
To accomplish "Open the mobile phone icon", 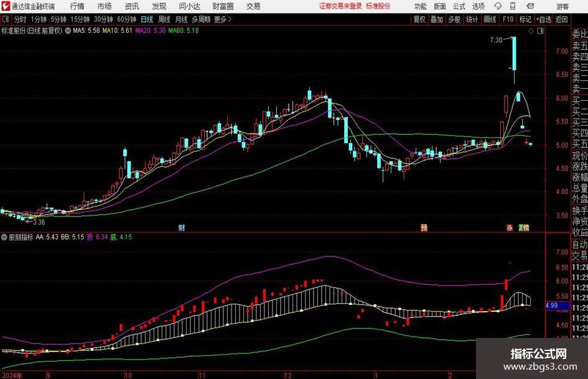I will click(513, 6).
